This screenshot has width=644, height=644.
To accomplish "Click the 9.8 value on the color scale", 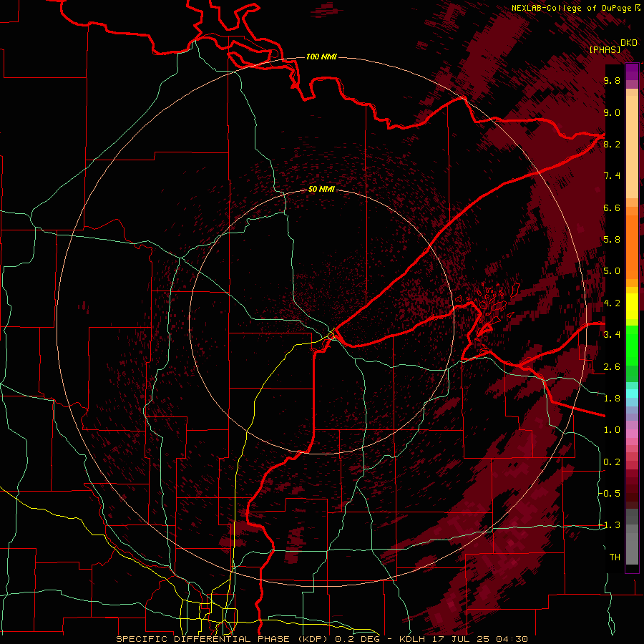I will tap(612, 80).
